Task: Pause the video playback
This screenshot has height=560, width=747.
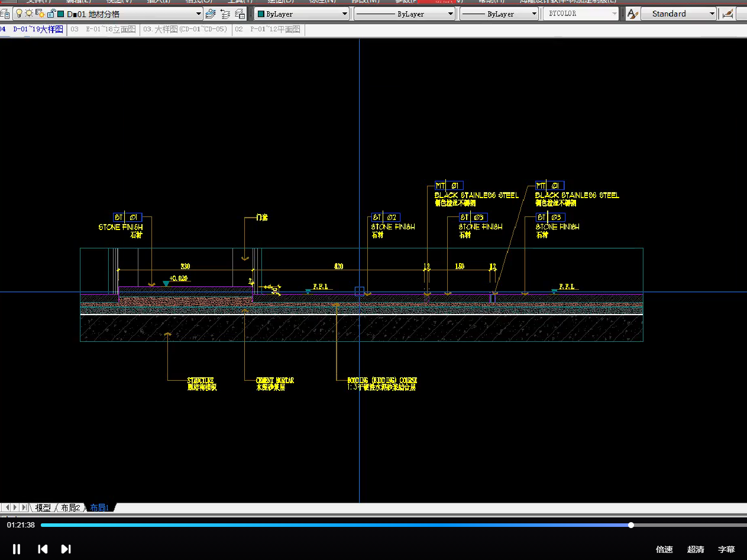Action: click(17, 549)
